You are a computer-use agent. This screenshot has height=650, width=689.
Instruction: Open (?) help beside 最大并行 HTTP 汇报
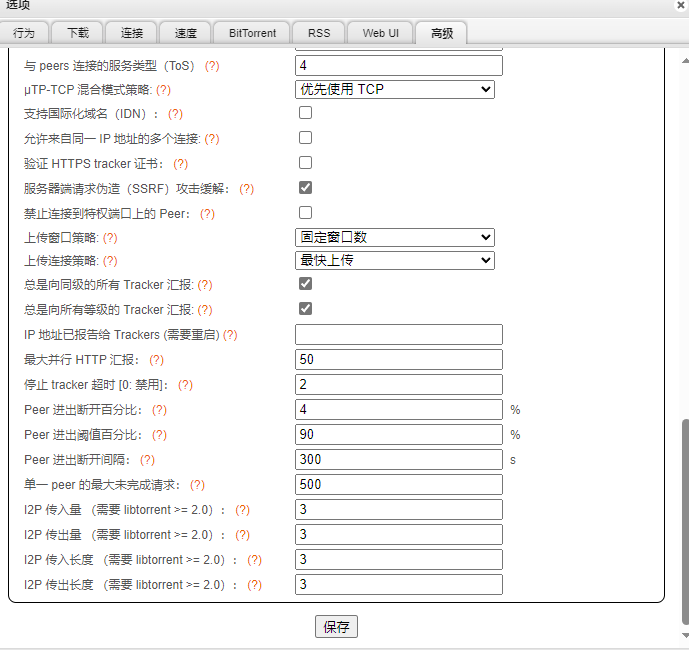(156, 360)
